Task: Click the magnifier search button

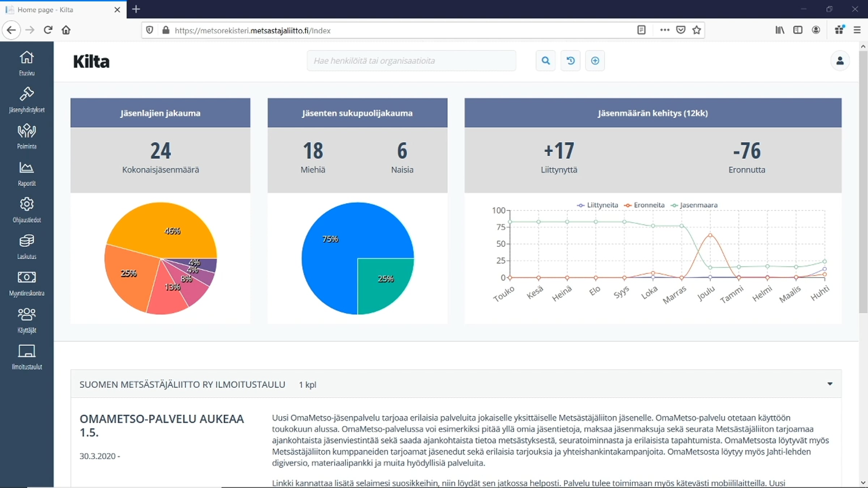Action: (x=545, y=61)
